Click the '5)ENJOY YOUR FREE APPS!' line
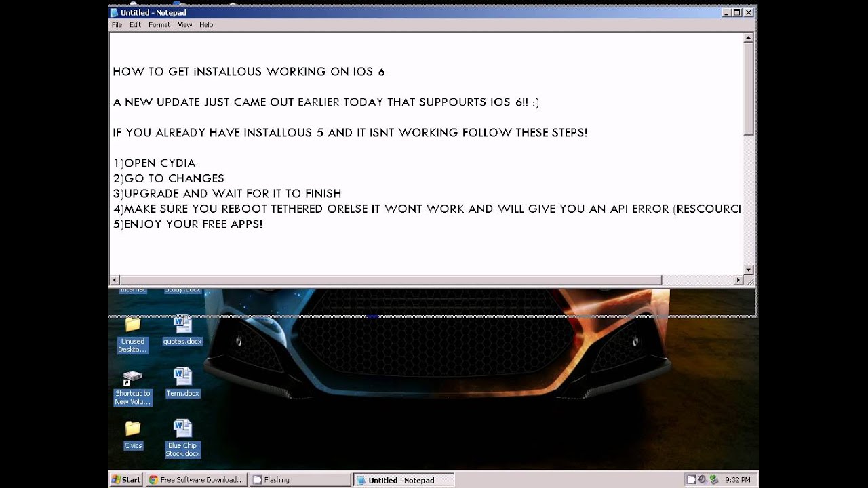Image resolution: width=868 pixels, height=488 pixels. [x=188, y=224]
